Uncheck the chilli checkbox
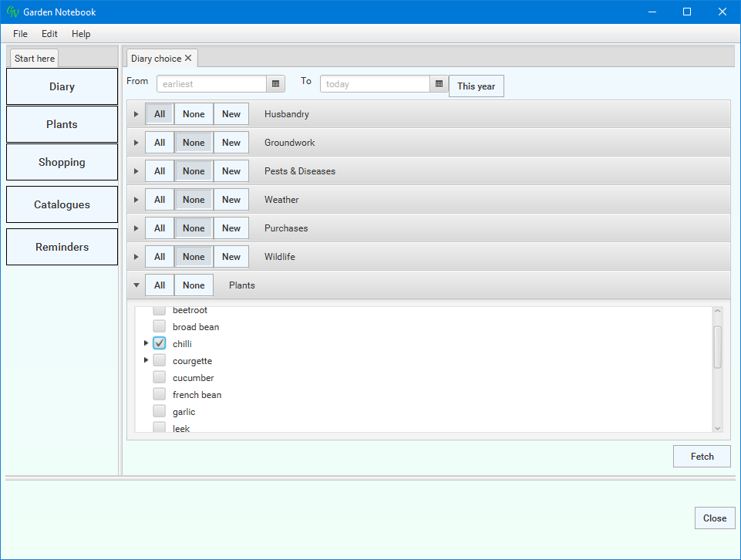 (160, 344)
